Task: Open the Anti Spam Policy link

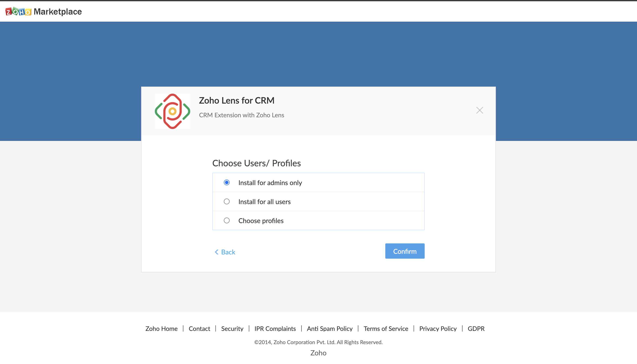Action: [330, 328]
